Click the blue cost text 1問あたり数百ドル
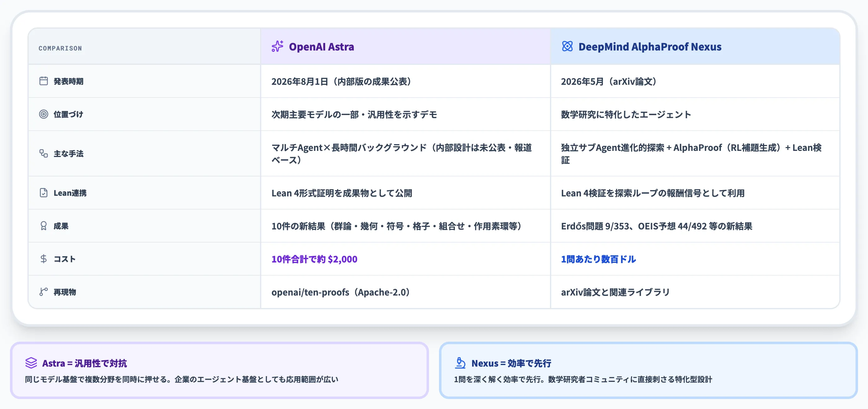 pos(598,259)
